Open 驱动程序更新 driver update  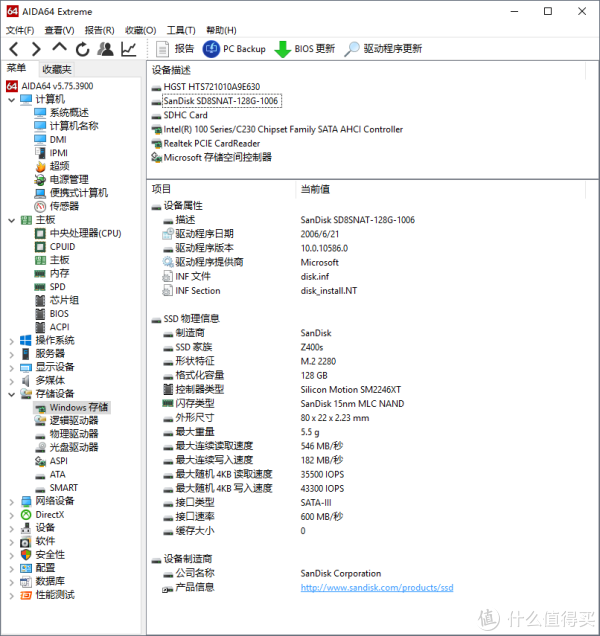[x=383, y=49]
